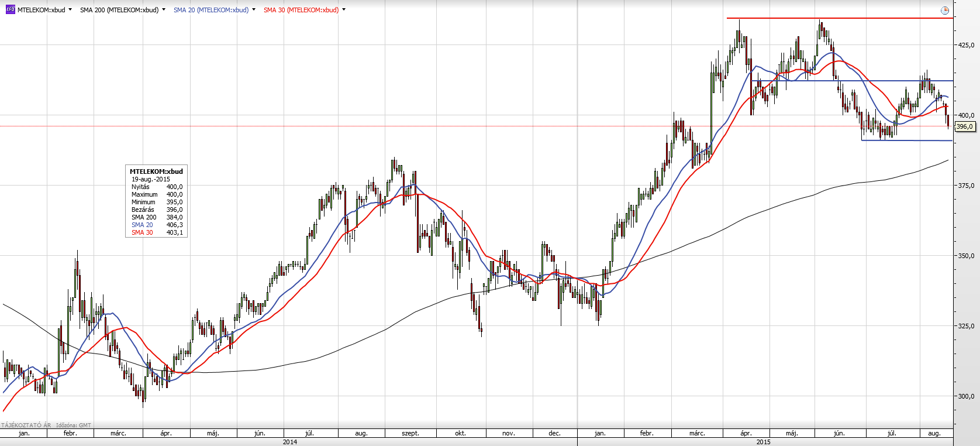Expand the SMA 20 indicator dropdown arrow
This screenshot has width=980, height=446.
coord(254,9)
